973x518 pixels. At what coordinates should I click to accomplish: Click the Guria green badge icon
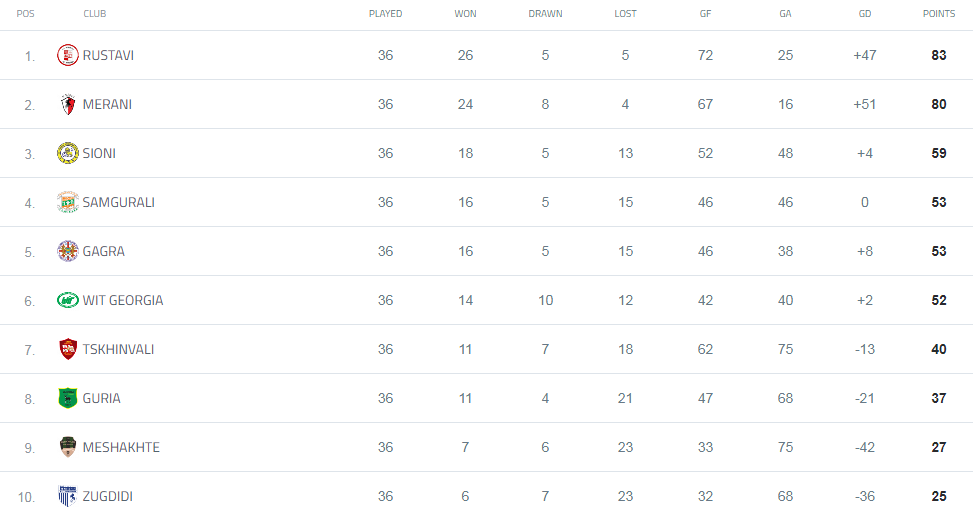pyautogui.click(x=67, y=398)
